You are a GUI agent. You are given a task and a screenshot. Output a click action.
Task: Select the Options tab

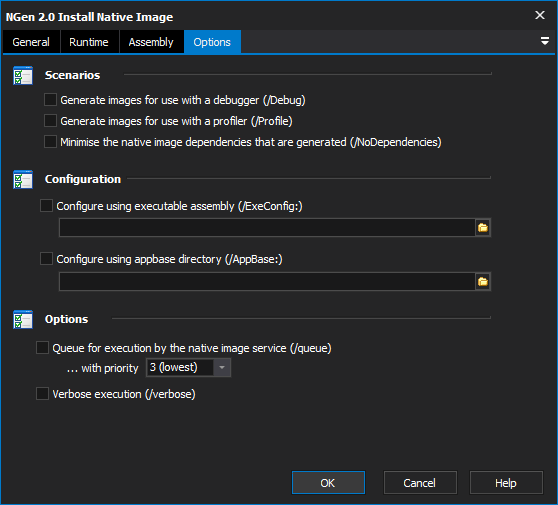coord(212,42)
